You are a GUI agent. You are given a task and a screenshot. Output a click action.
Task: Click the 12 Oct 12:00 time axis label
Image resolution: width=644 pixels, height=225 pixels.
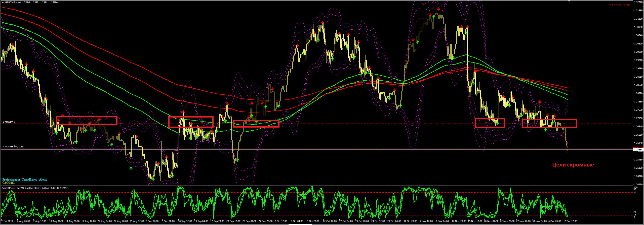click(x=330, y=221)
